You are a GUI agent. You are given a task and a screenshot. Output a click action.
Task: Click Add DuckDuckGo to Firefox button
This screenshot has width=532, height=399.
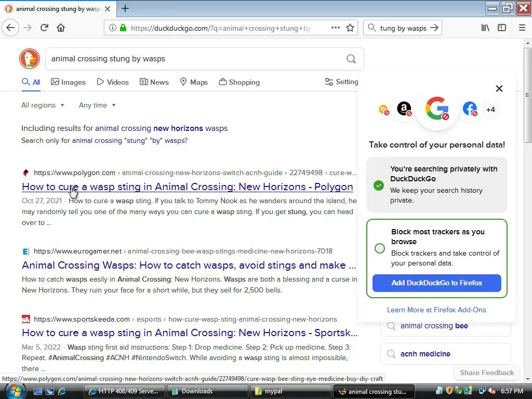click(x=436, y=283)
